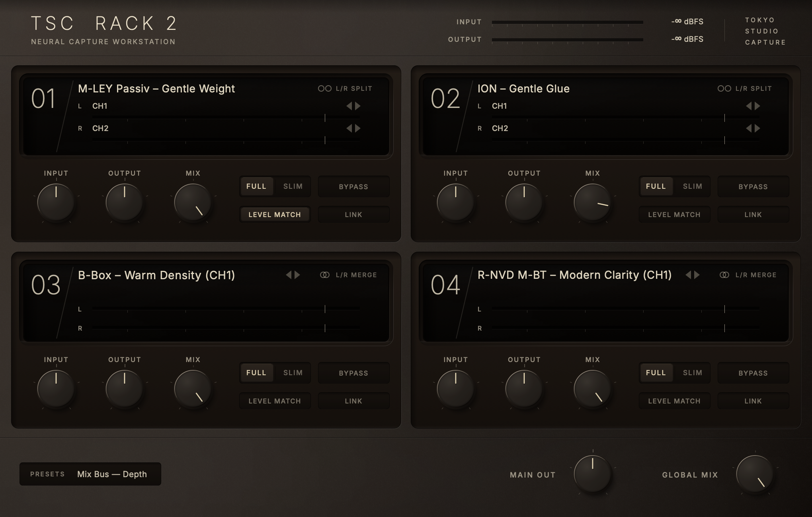Open capture list for M-LEY Passiv – Gentle Weight

[156, 88]
